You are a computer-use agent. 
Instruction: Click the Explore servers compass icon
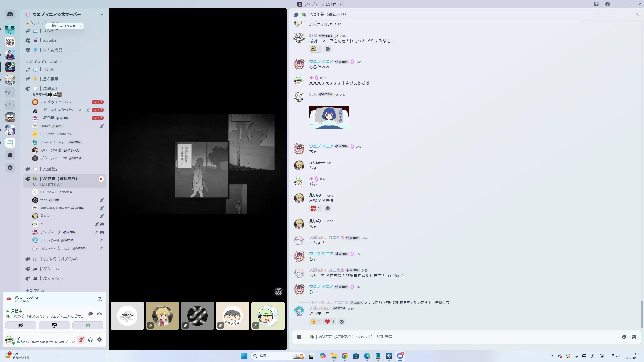[x=10, y=168]
